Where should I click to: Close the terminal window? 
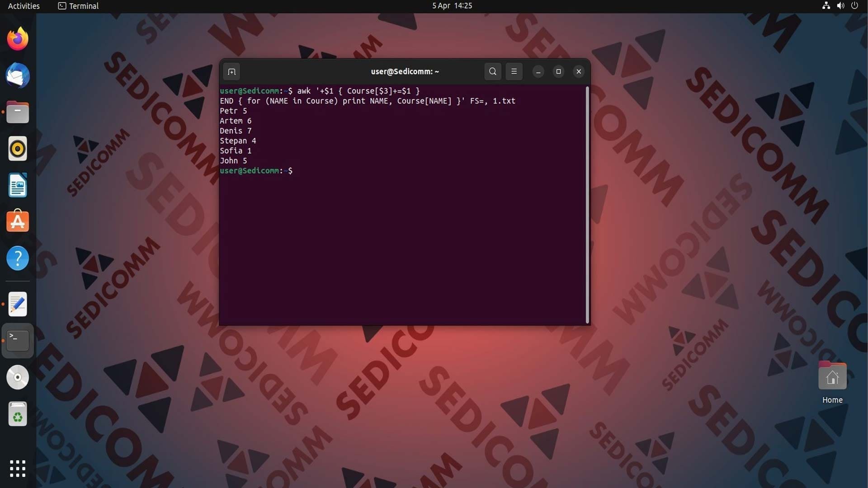[x=579, y=71]
